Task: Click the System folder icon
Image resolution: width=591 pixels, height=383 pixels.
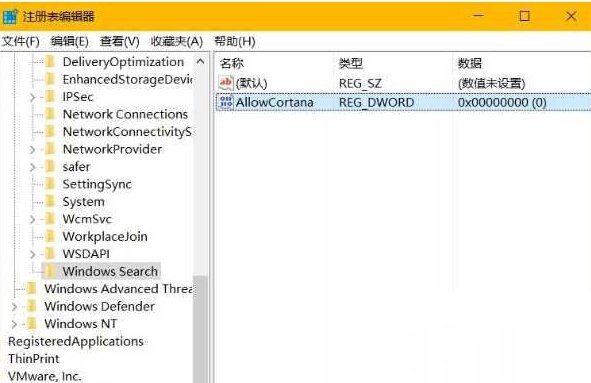Action: click(x=50, y=201)
